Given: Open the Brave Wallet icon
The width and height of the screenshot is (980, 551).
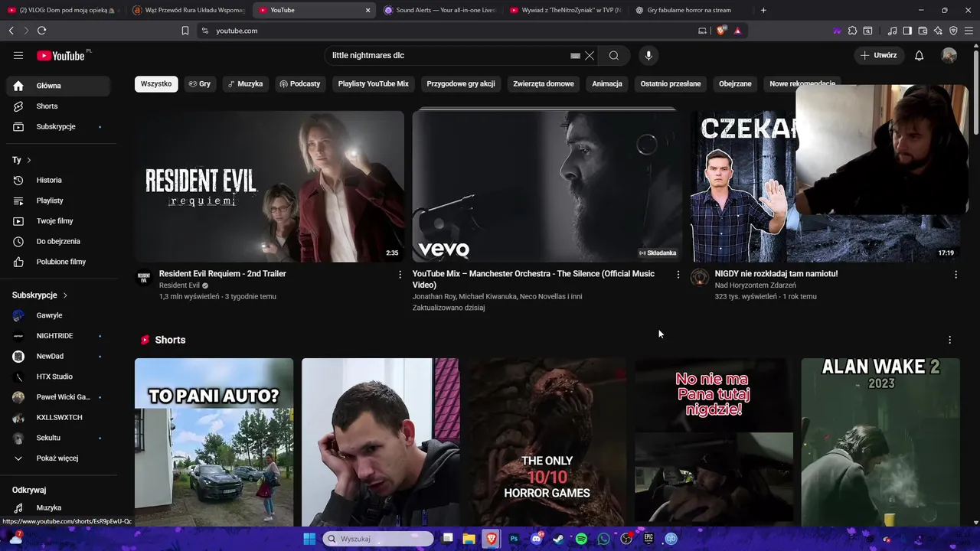Looking at the screenshot, I should (923, 31).
